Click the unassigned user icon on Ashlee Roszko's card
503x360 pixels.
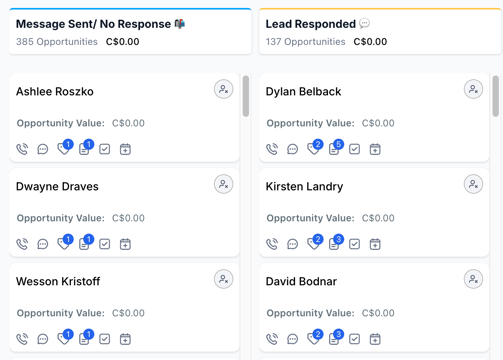[224, 89]
